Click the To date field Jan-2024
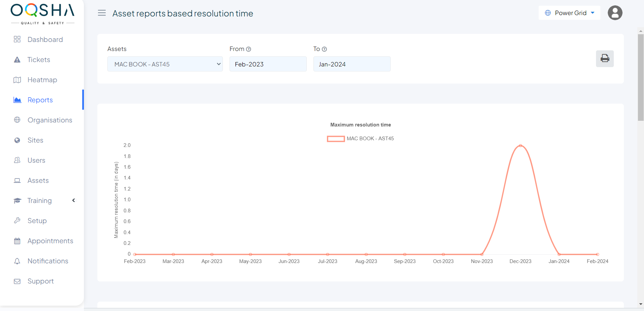The image size is (644, 311). [x=352, y=64]
